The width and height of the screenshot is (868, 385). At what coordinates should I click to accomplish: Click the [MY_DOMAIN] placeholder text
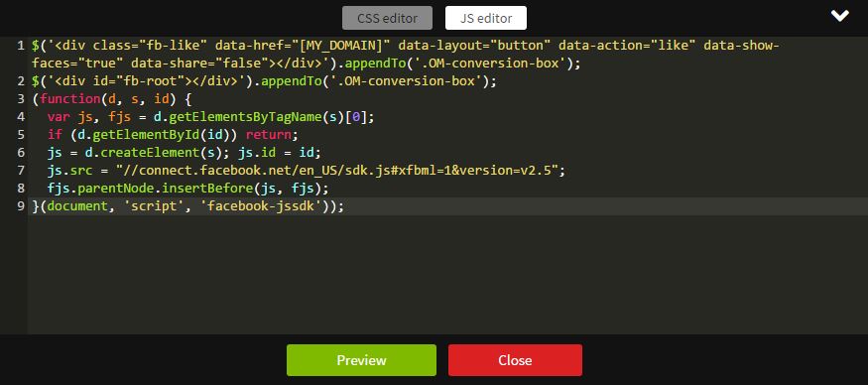(x=341, y=46)
